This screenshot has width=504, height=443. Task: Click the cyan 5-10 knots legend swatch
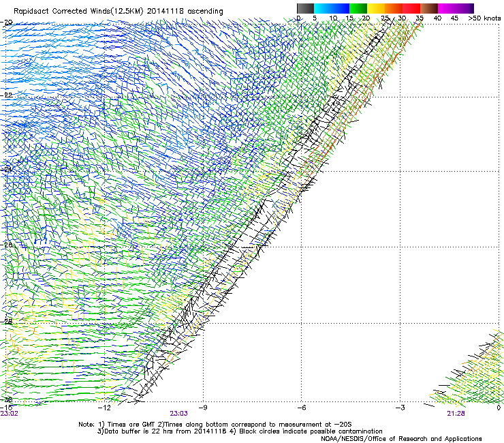coord(323,8)
